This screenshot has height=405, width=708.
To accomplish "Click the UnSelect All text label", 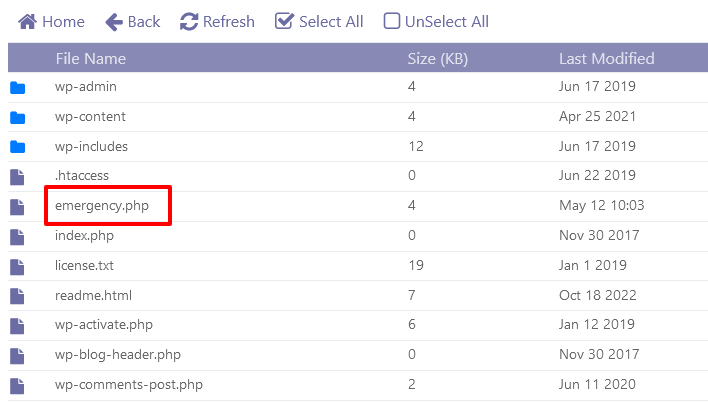I will [x=447, y=22].
